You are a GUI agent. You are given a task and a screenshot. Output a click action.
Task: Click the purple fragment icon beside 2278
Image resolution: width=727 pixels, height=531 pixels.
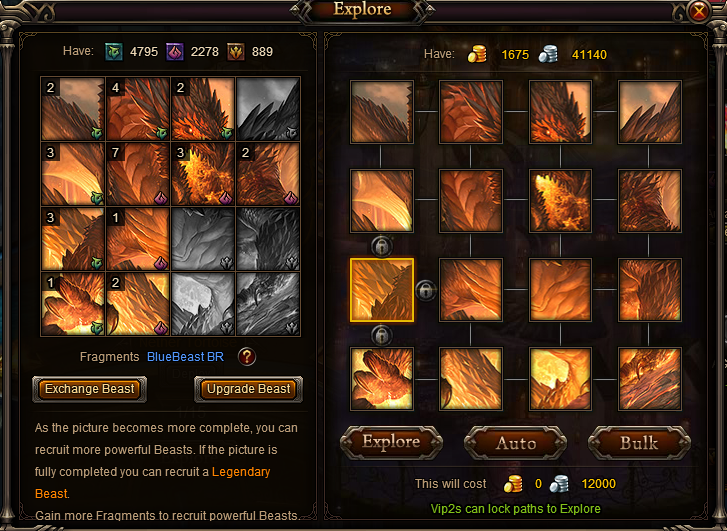[x=175, y=51]
